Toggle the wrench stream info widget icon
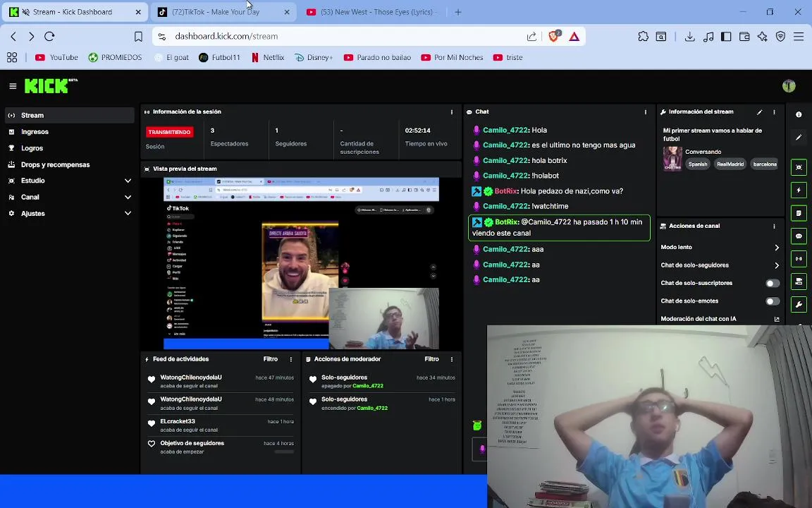 799,304
